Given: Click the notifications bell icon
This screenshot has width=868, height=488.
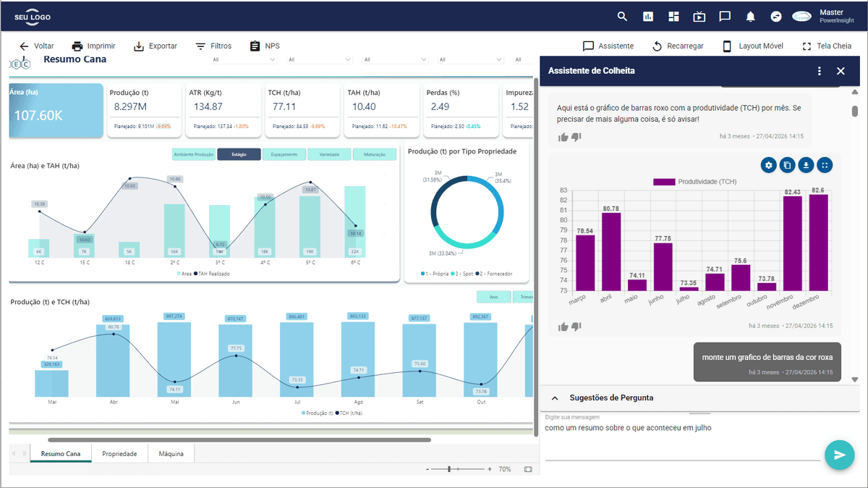Looking at the screenshot, I should pyautogui.click(x=751, y=17).
